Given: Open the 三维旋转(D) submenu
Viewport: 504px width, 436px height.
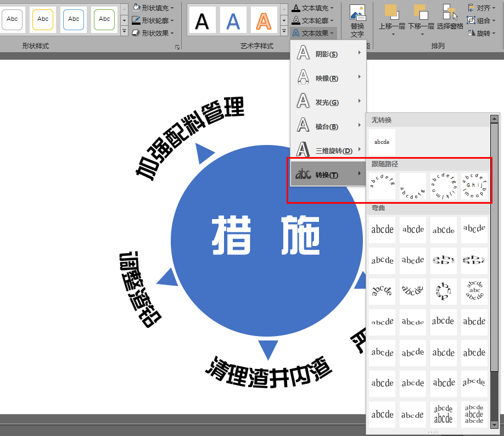Looking at the screenshot, I should (x=328, y=150).
